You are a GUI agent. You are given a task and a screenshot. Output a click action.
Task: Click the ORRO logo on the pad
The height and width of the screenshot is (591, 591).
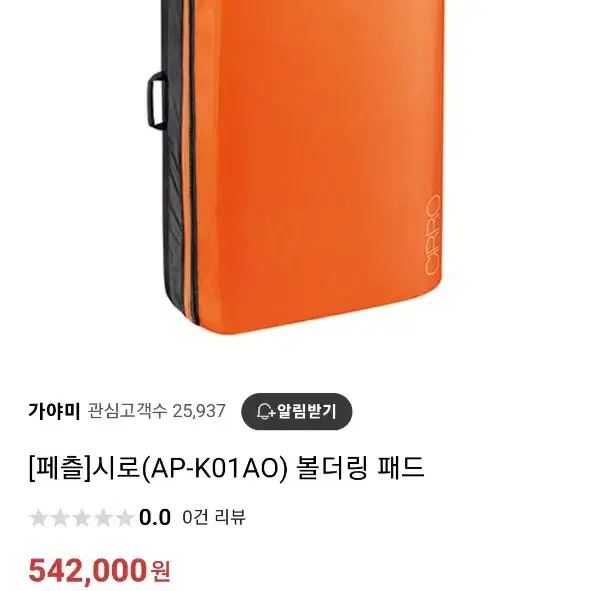[432, 234]
